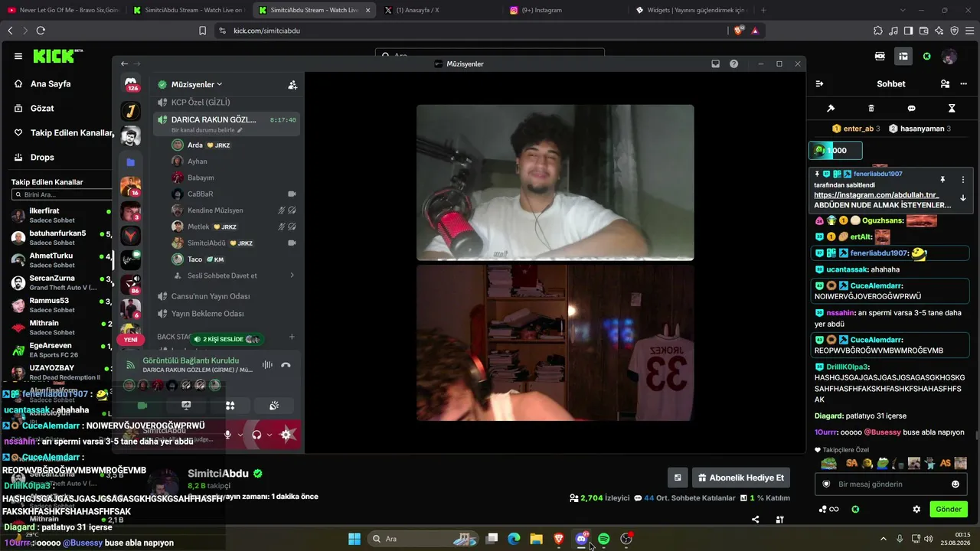Toggle theatre mode button beside gift button
This screenshot has width=980, height=551.
[678, 478]
